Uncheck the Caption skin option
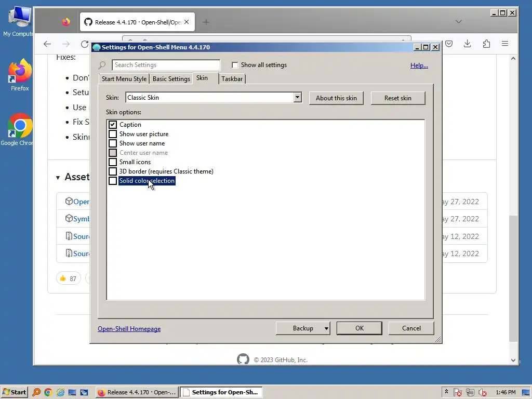This screenshot has width=532, height=399. (113, 125)
